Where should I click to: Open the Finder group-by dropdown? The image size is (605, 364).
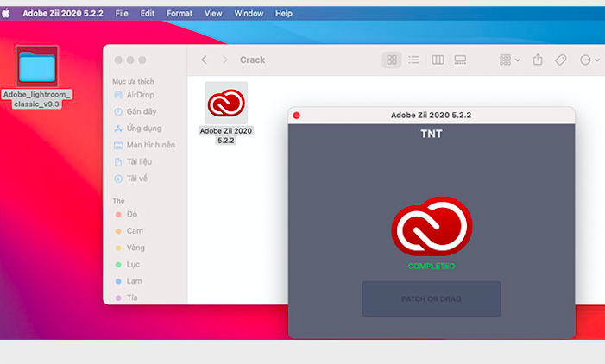pos(509,60)
